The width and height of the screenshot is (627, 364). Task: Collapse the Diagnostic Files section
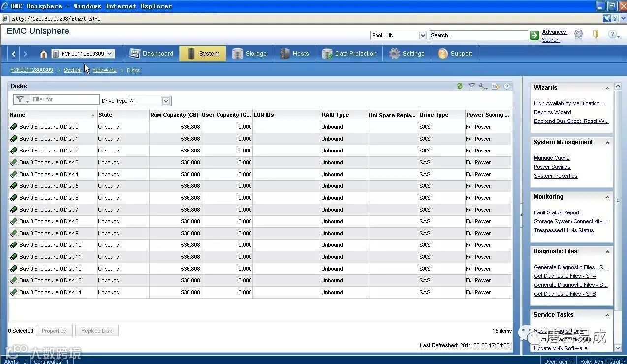(x=607, y=252)
